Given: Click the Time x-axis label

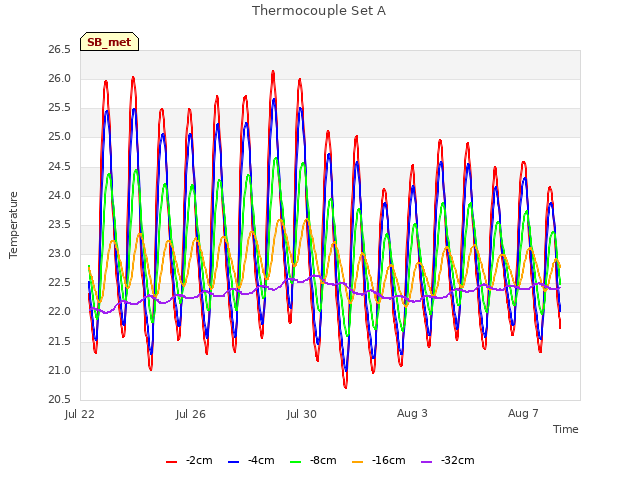Looking at the screenshot, I should tap(566, 429).
